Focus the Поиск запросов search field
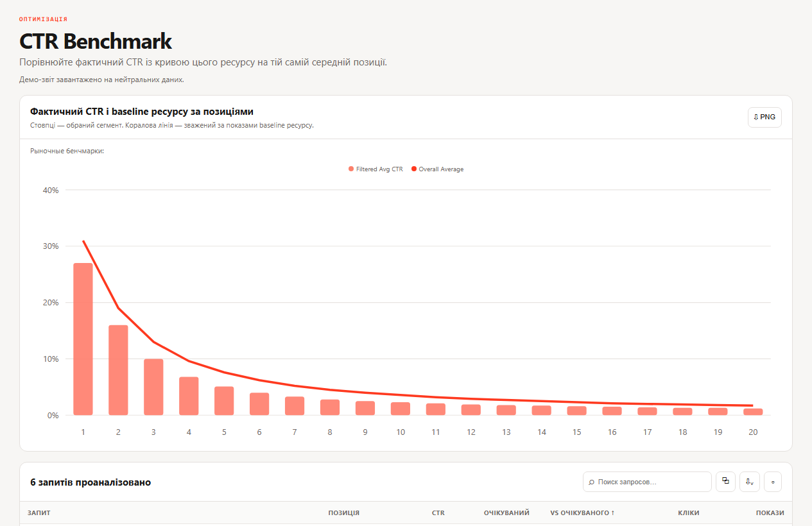 click(647, 482)
